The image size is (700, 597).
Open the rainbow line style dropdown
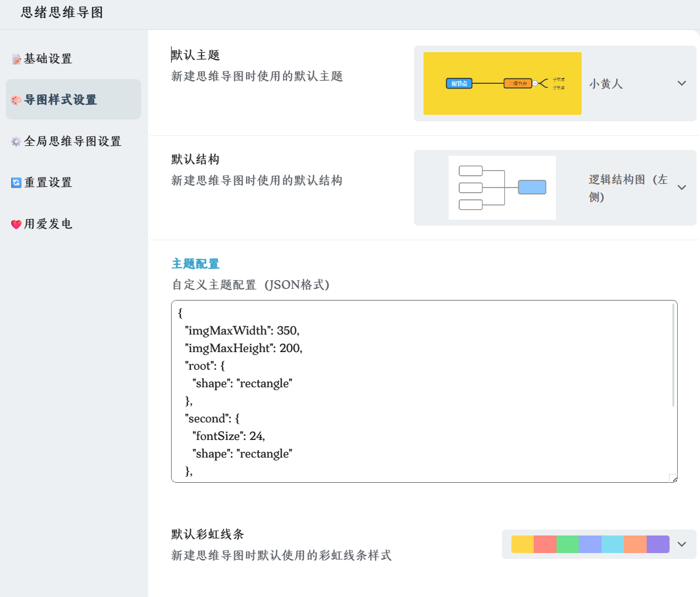681,544
